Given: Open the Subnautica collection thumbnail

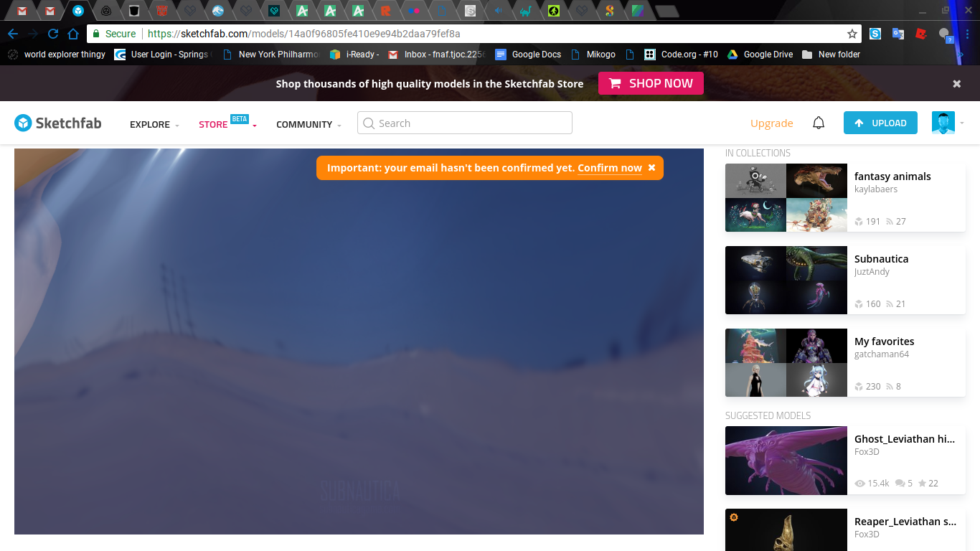Looking at the screenshot, I should [x=786, y=281].
